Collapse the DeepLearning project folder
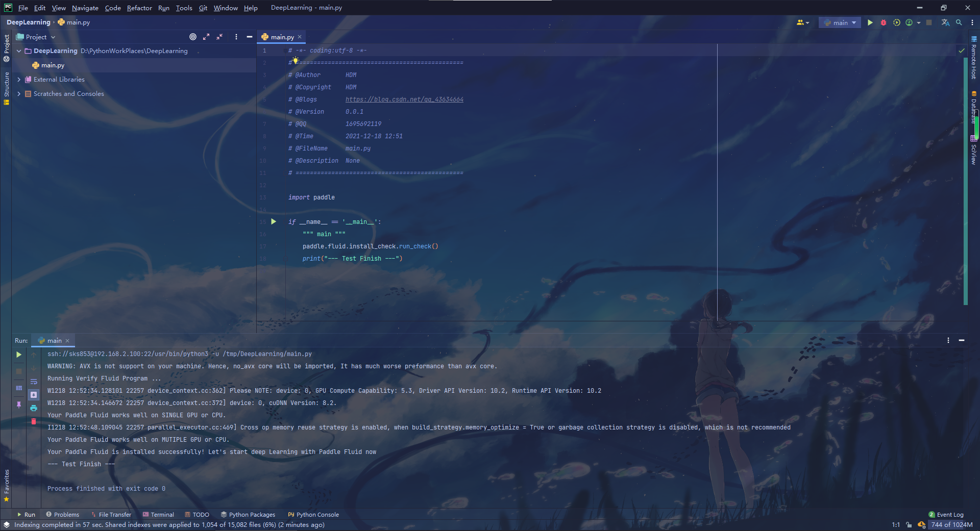Screen dimensions: 980x531 (x=18, y=50)
